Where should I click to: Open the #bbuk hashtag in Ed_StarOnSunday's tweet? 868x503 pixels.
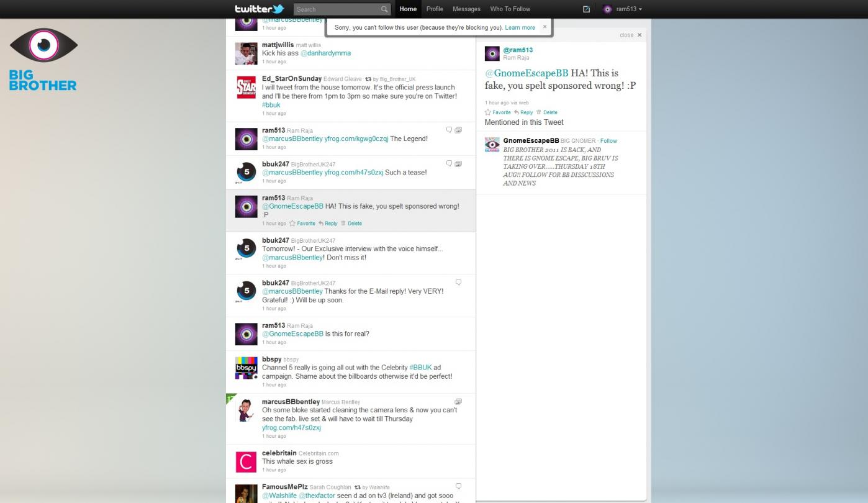click(x=271, y=105)
